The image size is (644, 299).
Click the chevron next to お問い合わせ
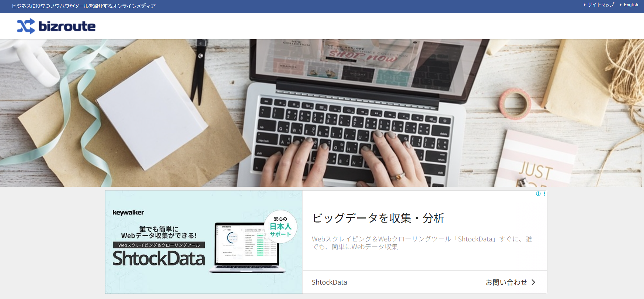pos(533,282)
